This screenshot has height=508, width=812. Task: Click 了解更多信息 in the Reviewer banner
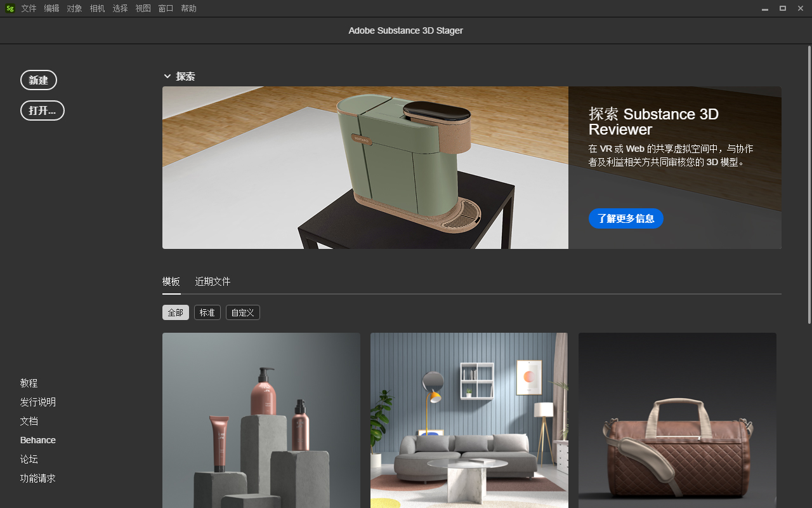pos(625,218)
